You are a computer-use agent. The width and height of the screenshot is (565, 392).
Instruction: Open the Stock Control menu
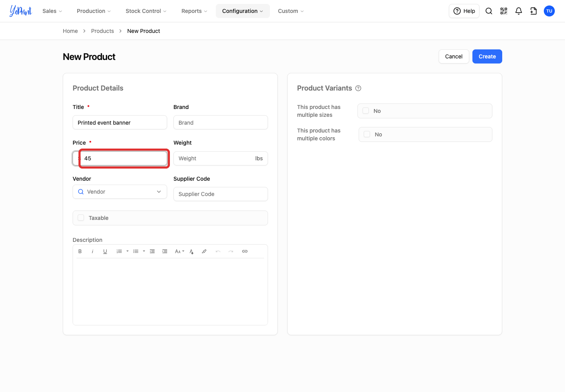146,11
